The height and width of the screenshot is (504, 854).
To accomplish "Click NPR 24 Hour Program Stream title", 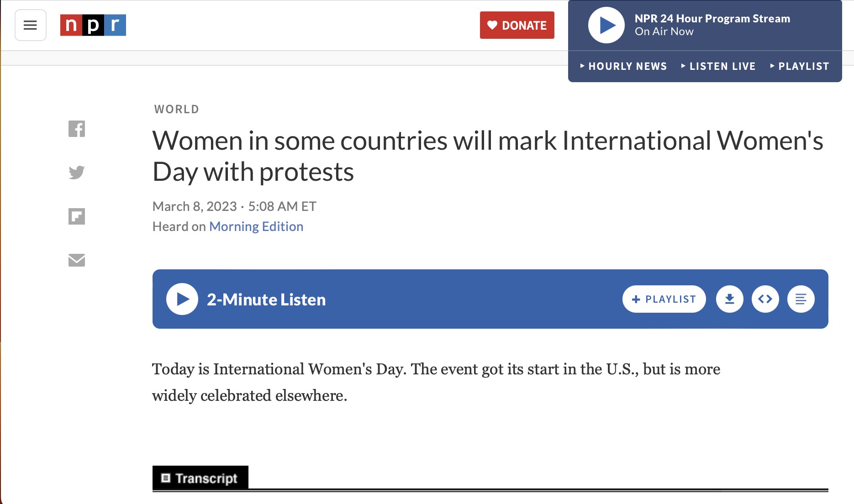I will click(712, 18).
